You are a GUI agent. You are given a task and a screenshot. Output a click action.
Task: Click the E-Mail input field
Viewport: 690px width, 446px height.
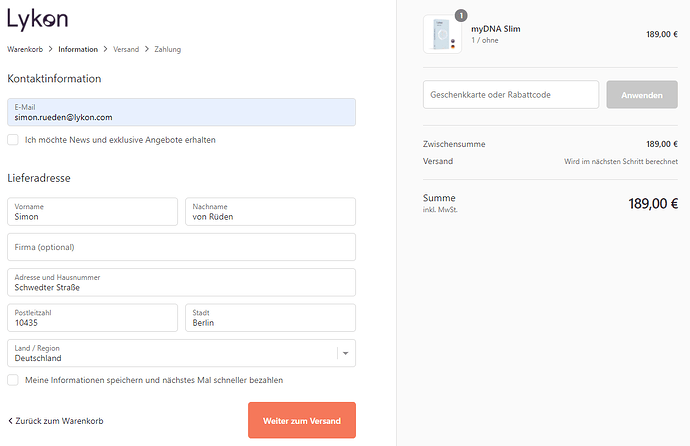[180, 112]
